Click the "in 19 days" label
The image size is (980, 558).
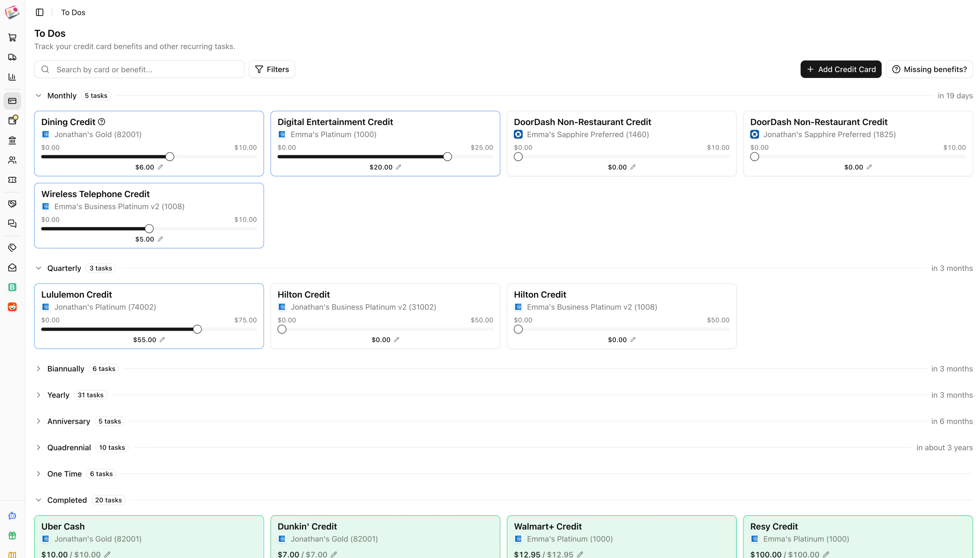[955, 95]
